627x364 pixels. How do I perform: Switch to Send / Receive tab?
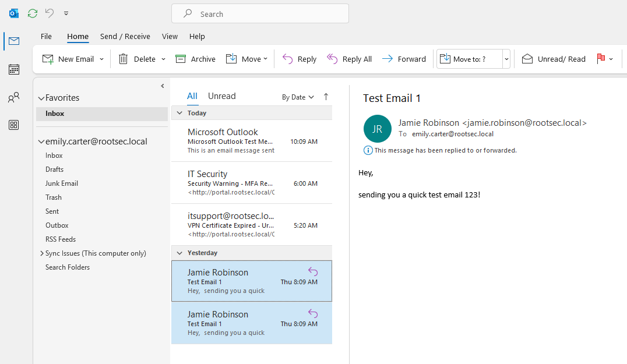coord(125,36)
